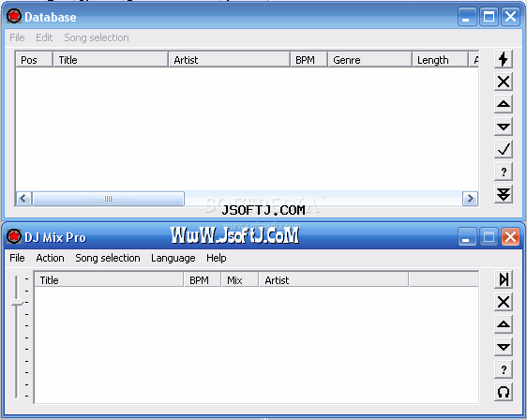Move song down in Database window

click(x=504, y=127)
